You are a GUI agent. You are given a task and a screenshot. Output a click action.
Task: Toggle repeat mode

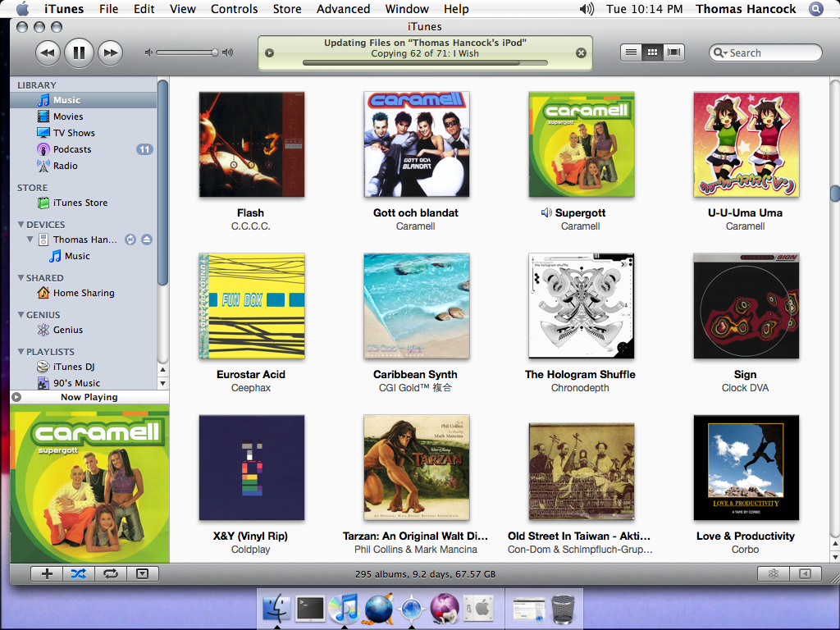(111, 573)
